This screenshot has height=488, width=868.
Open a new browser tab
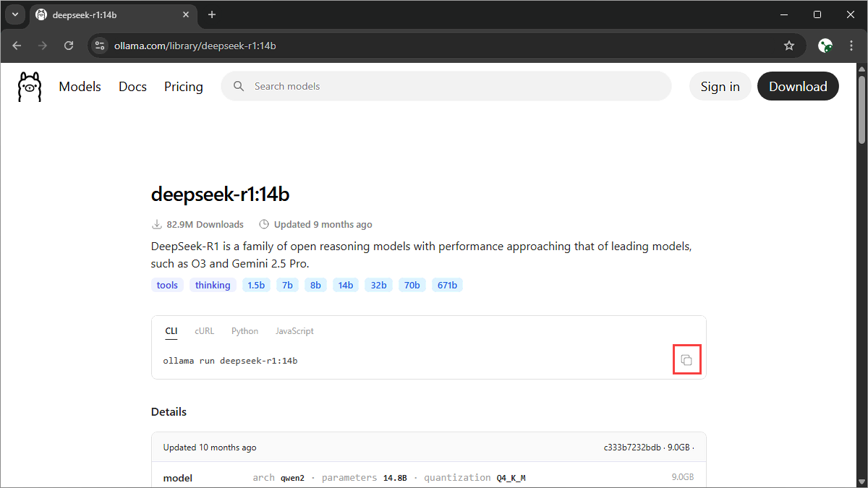click(x=212, y=14)
